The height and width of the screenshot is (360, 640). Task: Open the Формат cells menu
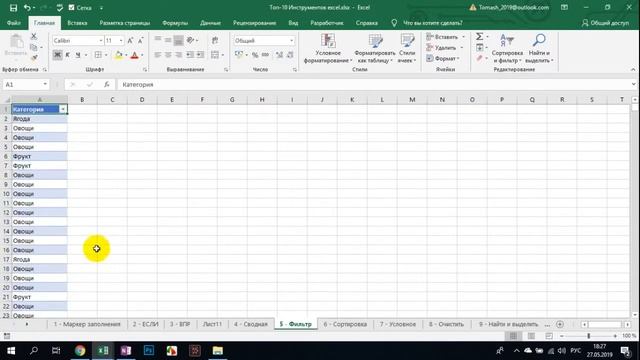coord(442,58)
